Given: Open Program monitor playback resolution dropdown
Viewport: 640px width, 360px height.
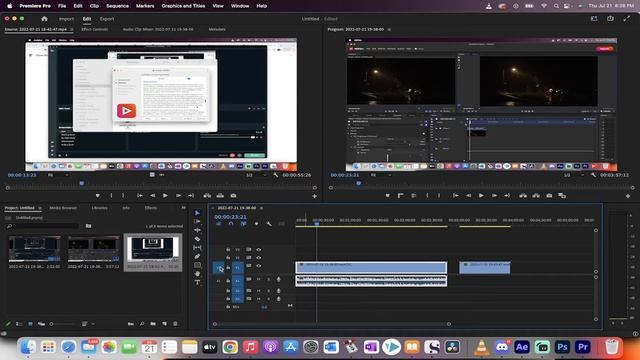Looking at the screenshot, I should [x=574, y=175].
